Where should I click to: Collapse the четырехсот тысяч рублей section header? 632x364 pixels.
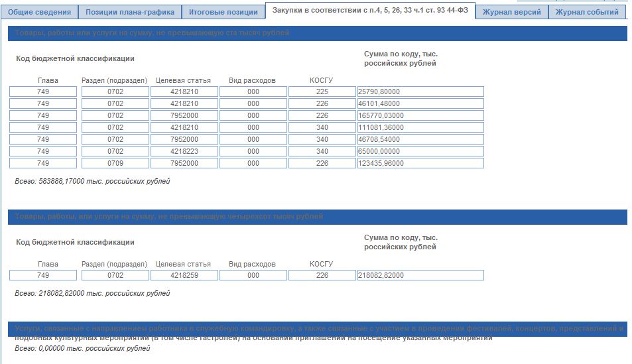click(317, 217)
